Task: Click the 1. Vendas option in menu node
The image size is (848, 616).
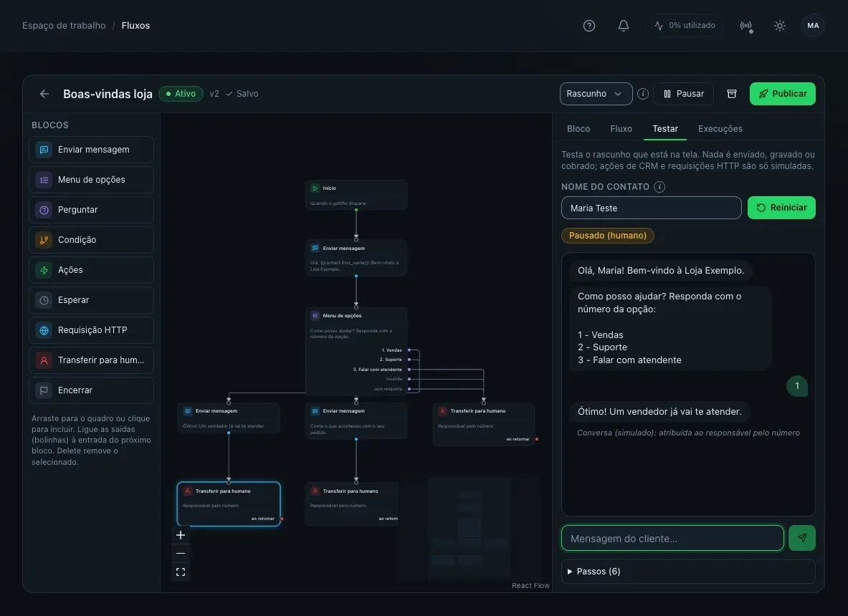Action: pos(391,350)
